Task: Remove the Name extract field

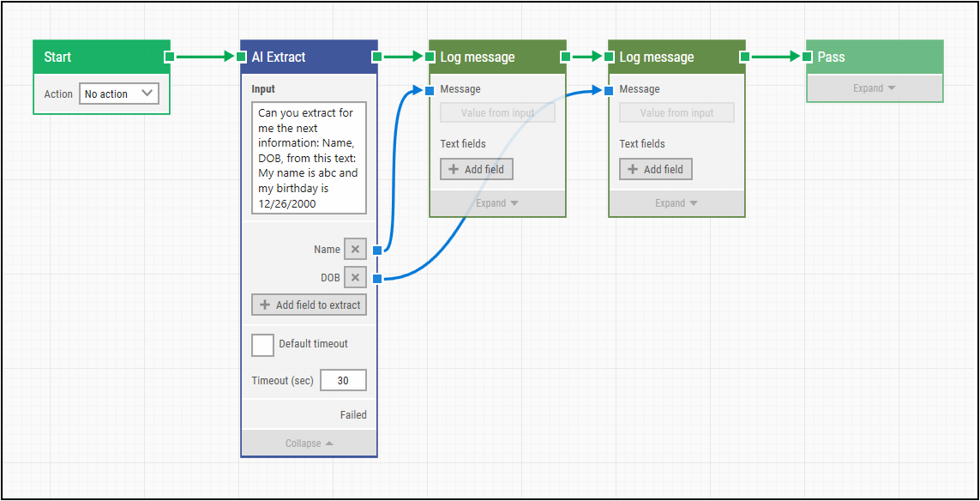Action: [x=355, y=250]
